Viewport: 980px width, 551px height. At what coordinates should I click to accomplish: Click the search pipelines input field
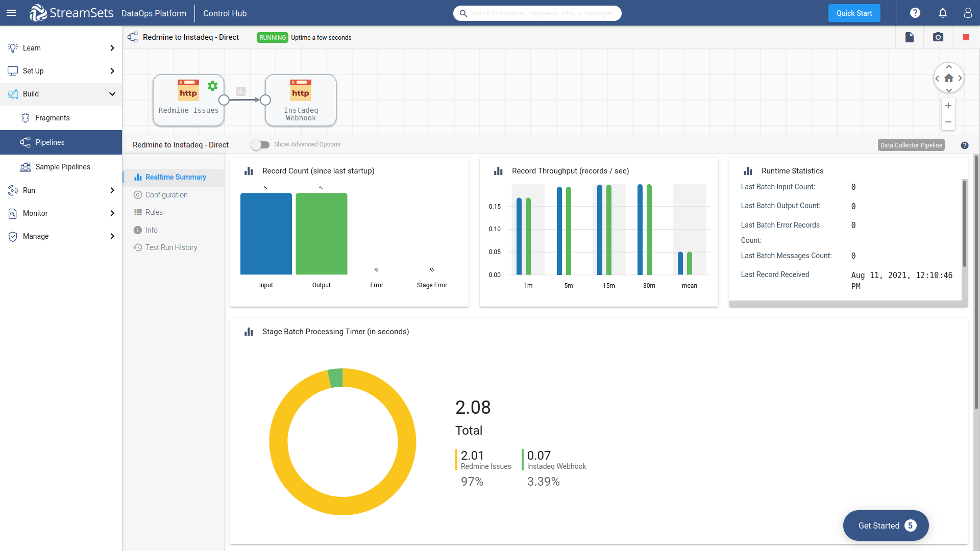tap(537, 13)
